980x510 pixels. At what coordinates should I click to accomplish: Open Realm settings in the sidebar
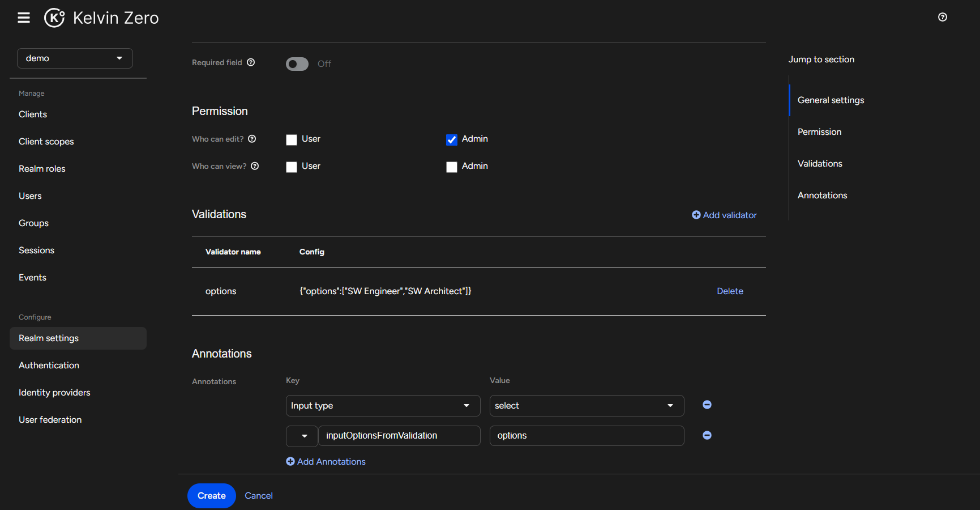pos(49,338)
